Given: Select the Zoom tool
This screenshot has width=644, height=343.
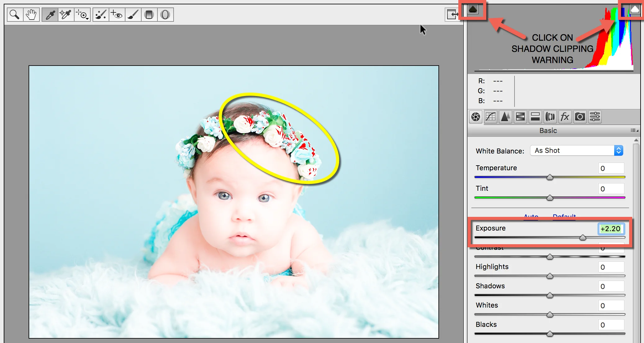Looking at the screenshot, I should [14, 14].
